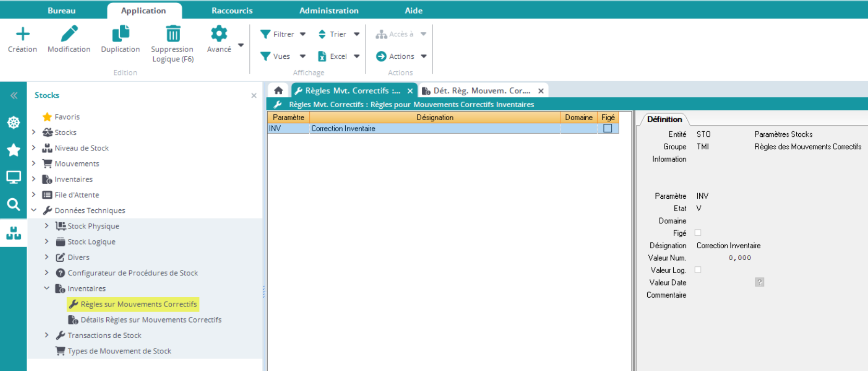868x371 pixels.
Task: Click the home tab icon
Action: [279, 91]
